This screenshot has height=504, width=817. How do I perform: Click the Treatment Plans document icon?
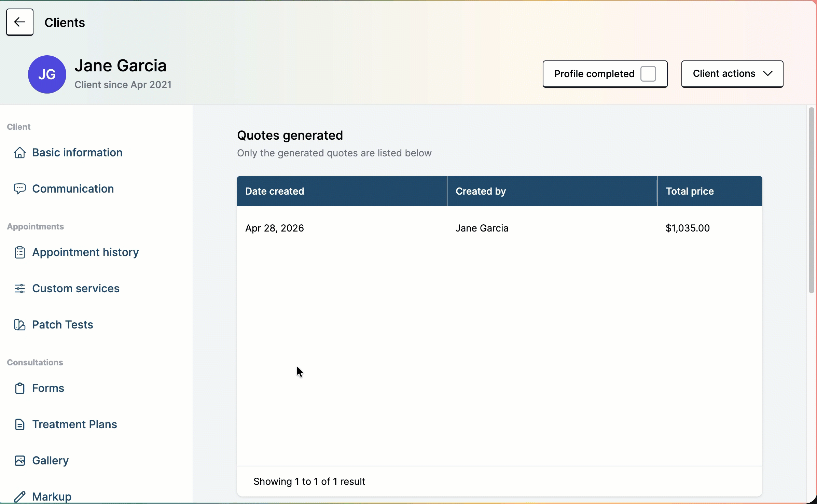pyautogui.click(x=20, y=424)
